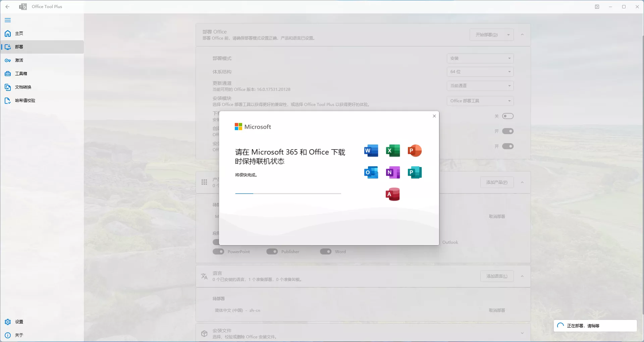The width and height of the screenshot is (644, 342).
Task: Click the Excel icon in installer dialog
Action: [x=393, y=151]
